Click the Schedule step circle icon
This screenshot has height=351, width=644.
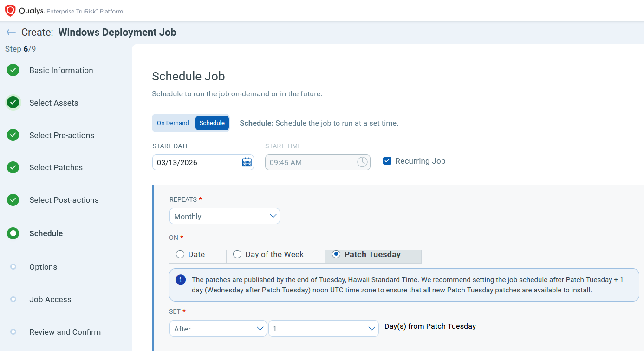pyautogui.click(x=13, y=233)
